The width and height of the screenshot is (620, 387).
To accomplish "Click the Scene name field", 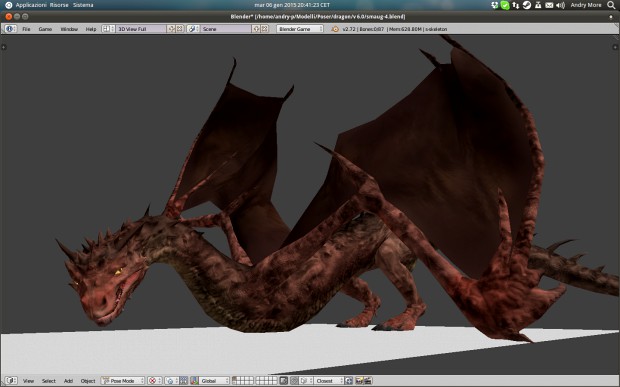I will [226, 29].
